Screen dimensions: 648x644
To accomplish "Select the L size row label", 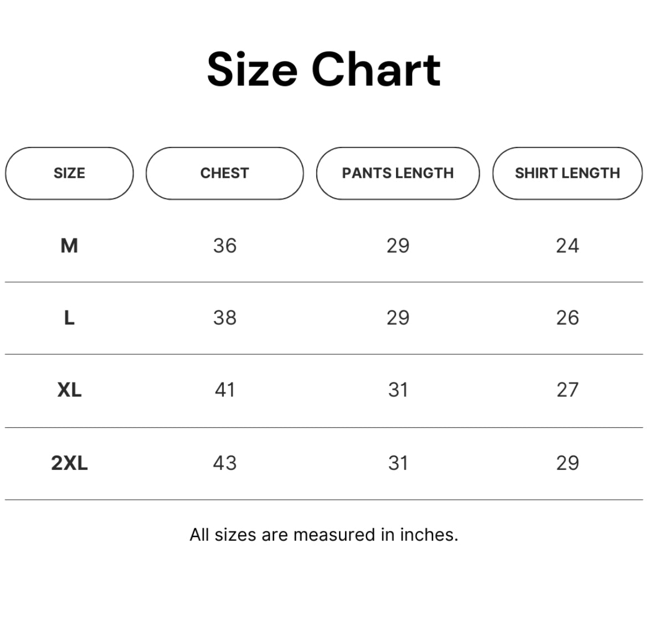I will (69, 318).
